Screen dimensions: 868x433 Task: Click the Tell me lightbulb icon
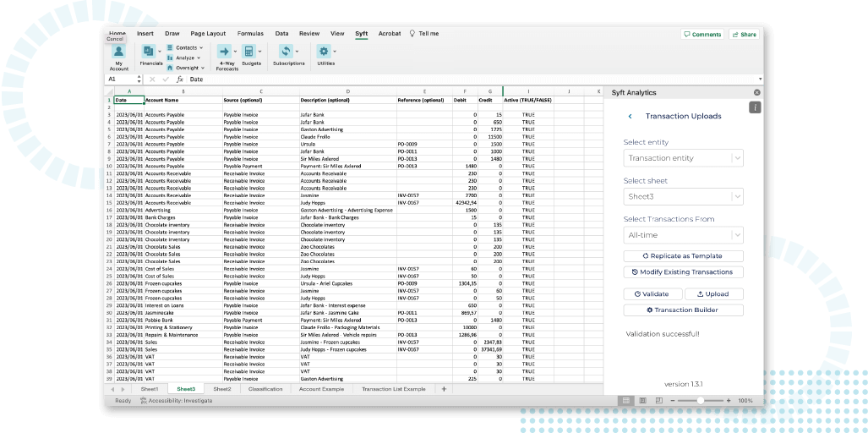(x=412, y=33)
